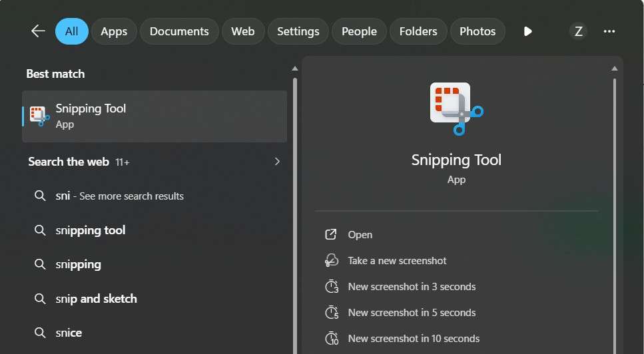Click the 10-second timer icon
The image size is (644, 354).
click(x=332, y=339)
